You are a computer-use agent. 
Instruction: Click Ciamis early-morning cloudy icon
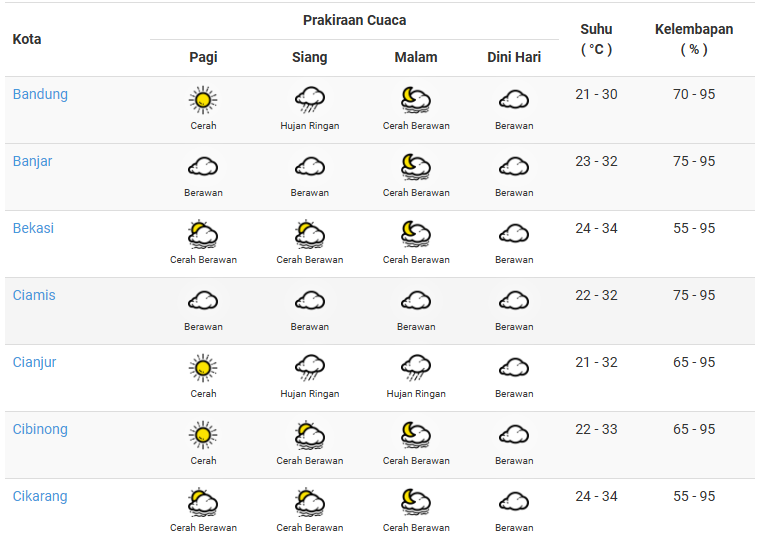(514, 300)
